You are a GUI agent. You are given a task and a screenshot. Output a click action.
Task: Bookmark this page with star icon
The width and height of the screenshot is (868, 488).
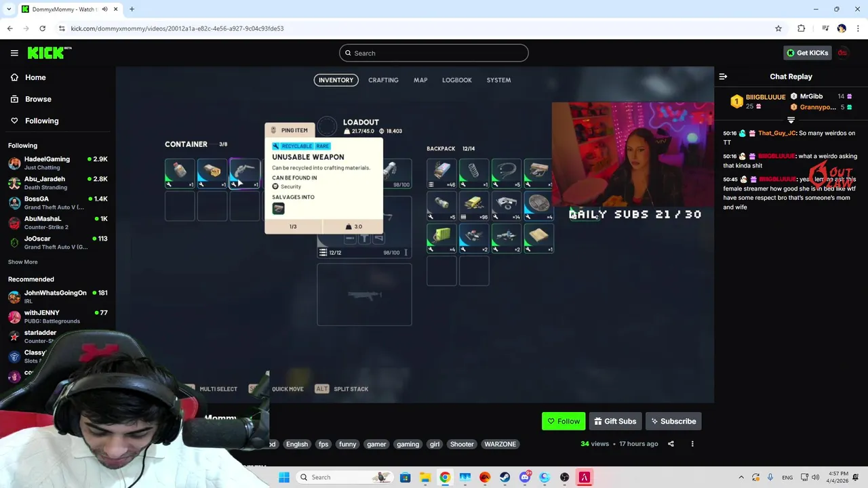[778, 28]
